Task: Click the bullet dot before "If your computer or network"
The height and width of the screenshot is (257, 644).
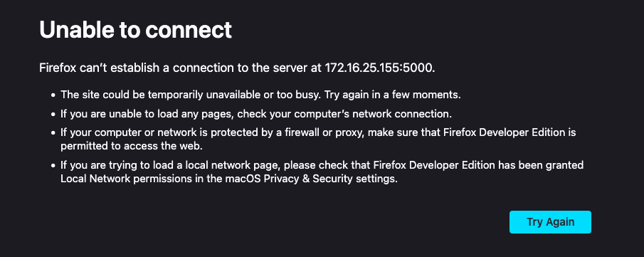Action: (53, 133)
